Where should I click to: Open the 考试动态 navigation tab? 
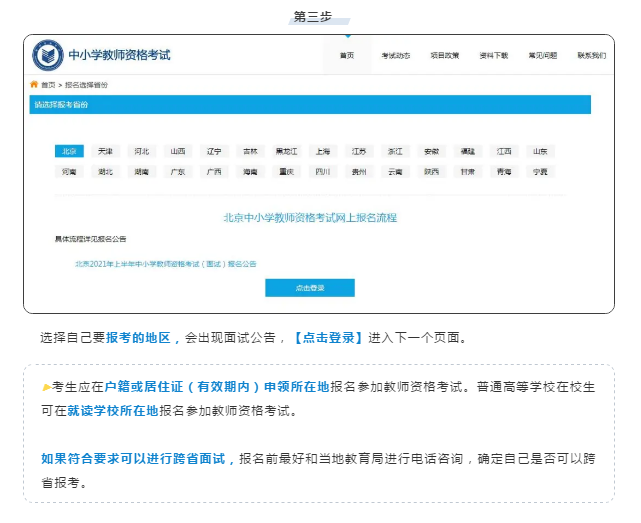(x=396, y=55)
